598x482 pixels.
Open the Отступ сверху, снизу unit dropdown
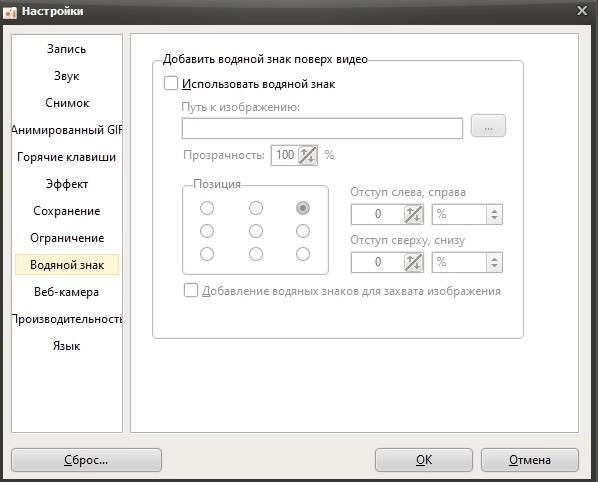click(x=467, y=262)
